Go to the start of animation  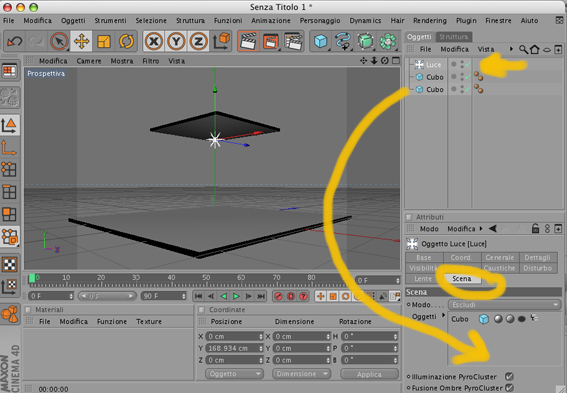[199, 296]
